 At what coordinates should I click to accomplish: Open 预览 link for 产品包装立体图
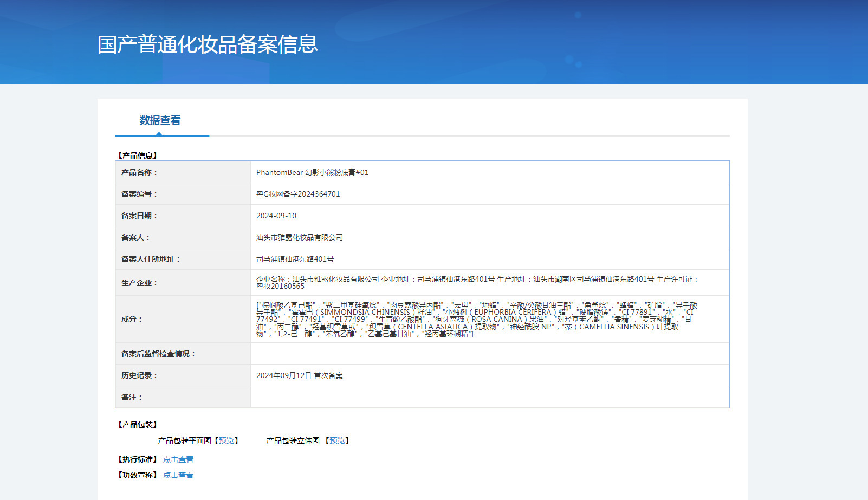(337, 440)
